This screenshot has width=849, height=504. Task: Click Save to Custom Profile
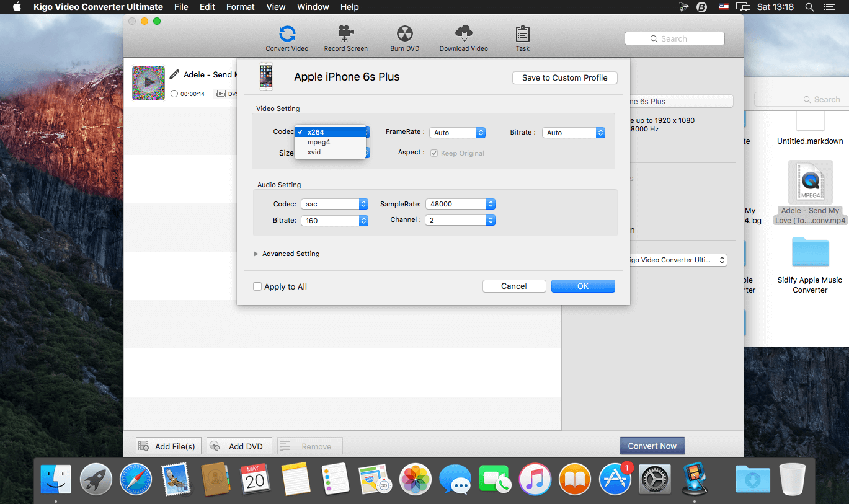pyautogui.click(x=565, y=77)
